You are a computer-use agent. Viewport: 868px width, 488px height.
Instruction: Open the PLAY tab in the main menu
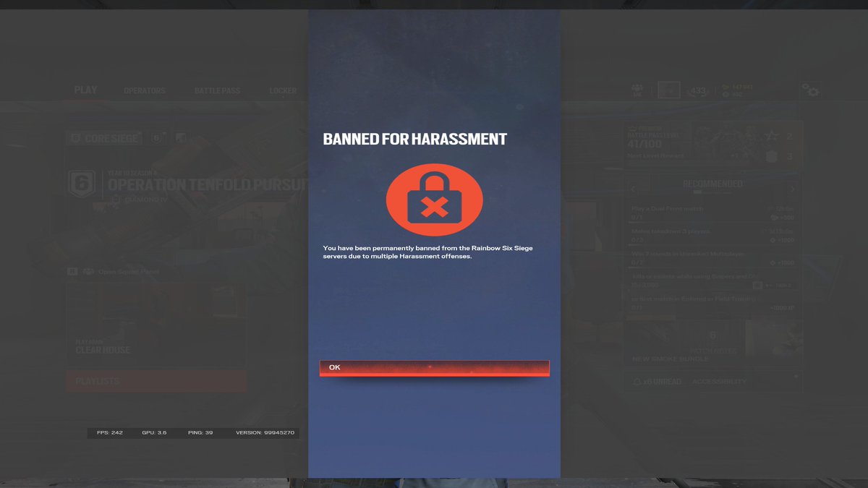[x=85, y=90]
